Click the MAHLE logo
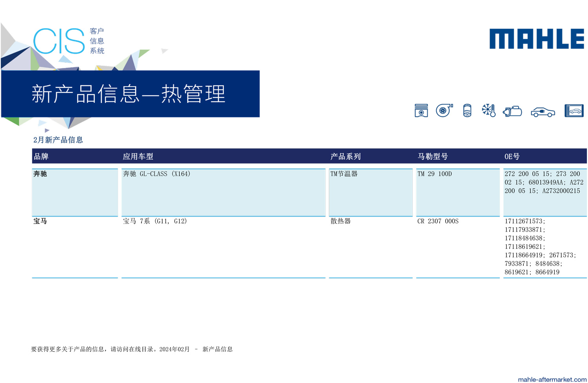 point(537,39)
